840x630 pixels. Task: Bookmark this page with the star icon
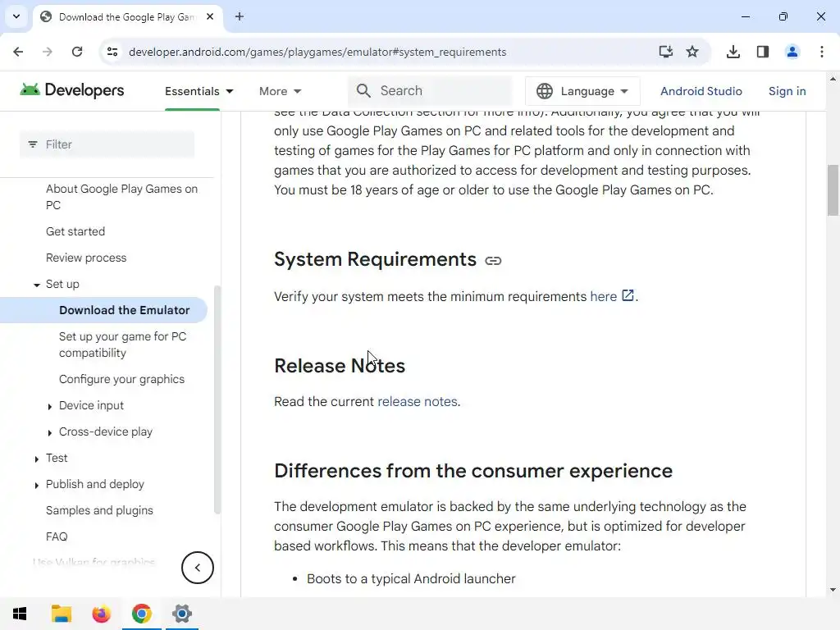click(x=692, y=52)
